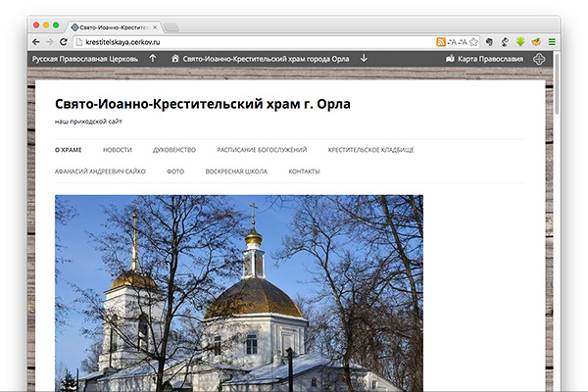Viewport: 588px width, 392px height.
Task: Reload the page with the refresh icon
Action: click(x=64, y=42)
